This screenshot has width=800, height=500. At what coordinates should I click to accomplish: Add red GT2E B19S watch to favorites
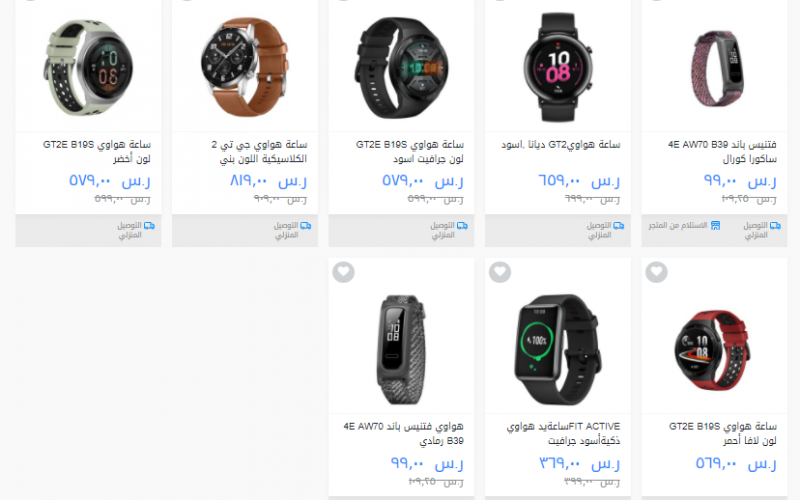(x=657, y=272)
